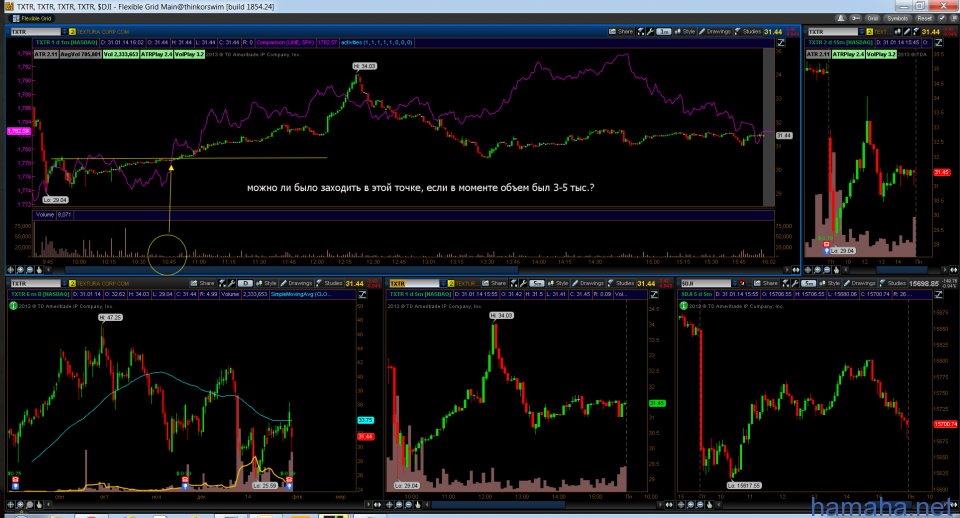
Task: Click the horizontal time scrollbar under top chart
Action: (400, 268)
